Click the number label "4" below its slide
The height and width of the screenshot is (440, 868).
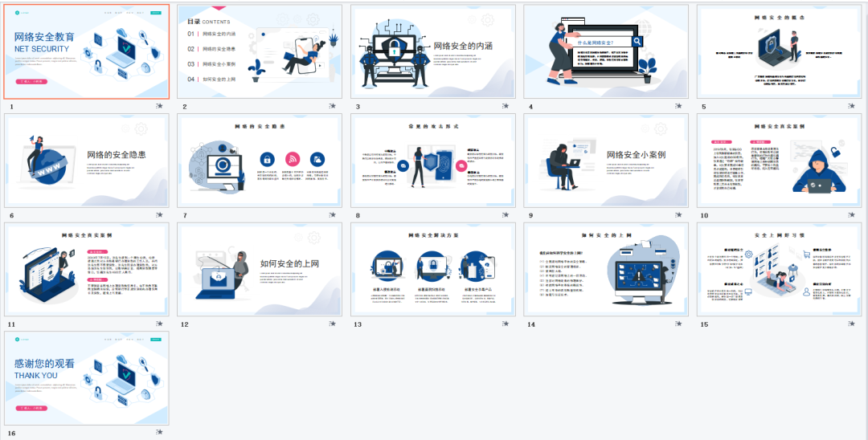coord(531,107)
